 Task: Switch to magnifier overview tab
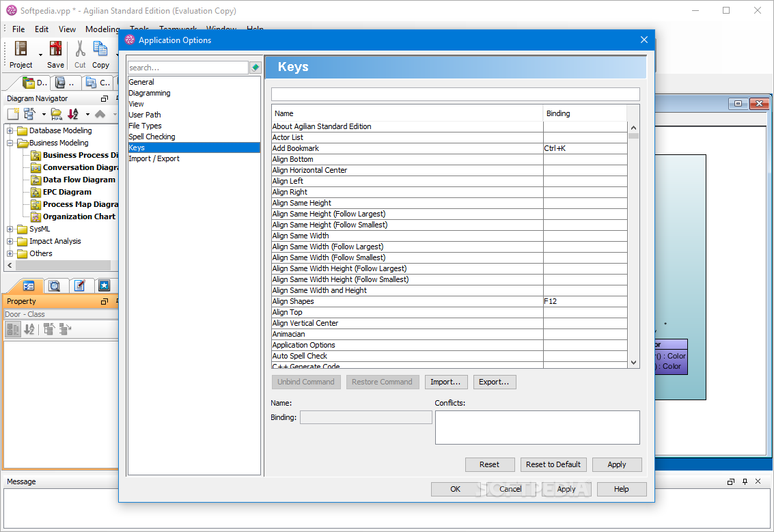[x=54, y=285]
